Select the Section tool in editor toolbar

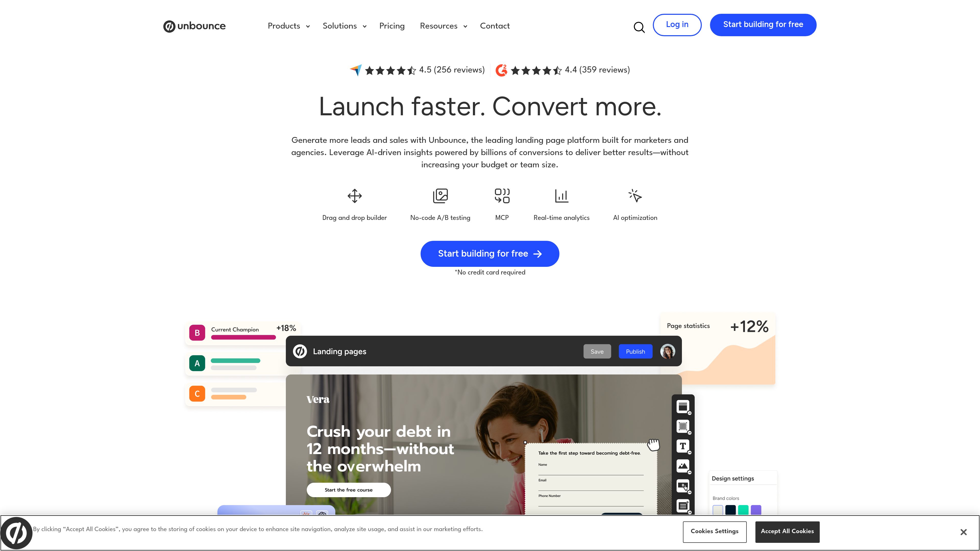(x=683, y=407)
